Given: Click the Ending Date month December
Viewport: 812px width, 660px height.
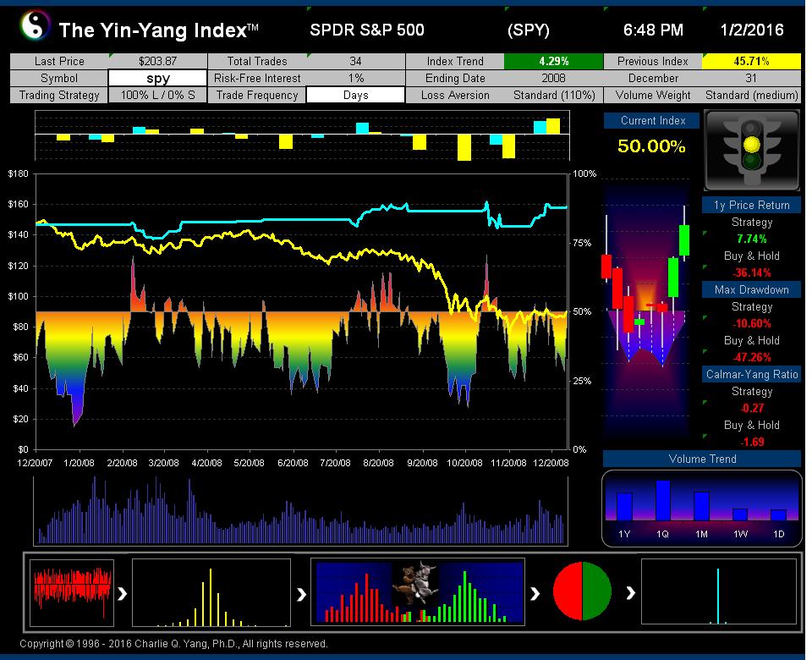Looking at the screenshot, I should (x=653, y=78).
